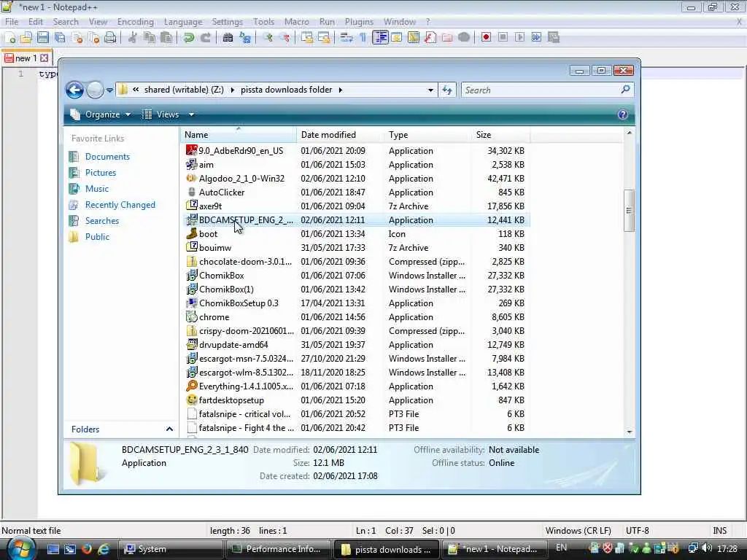Click the Playback macro icon
Viewport: 747px width, 560px height.
point(519,37)
